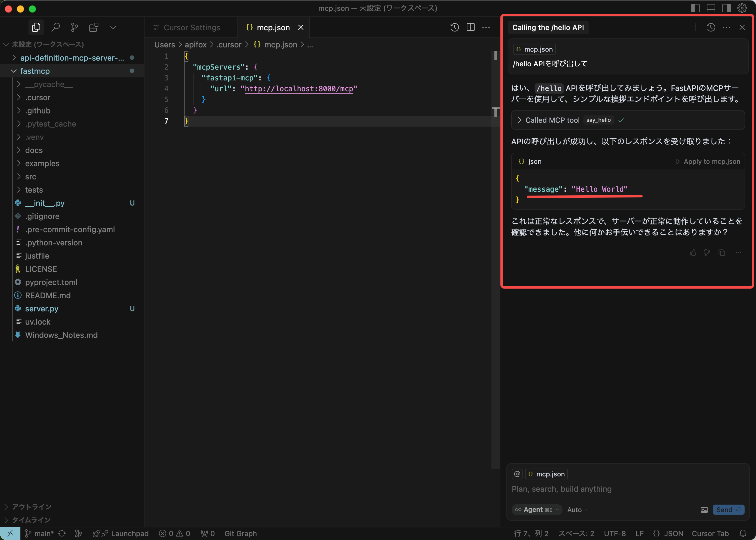Image resolution: width=756 pixels, height=540 pixels.
Task: Click Apply to mcp.json
Action: click(708, 162)
